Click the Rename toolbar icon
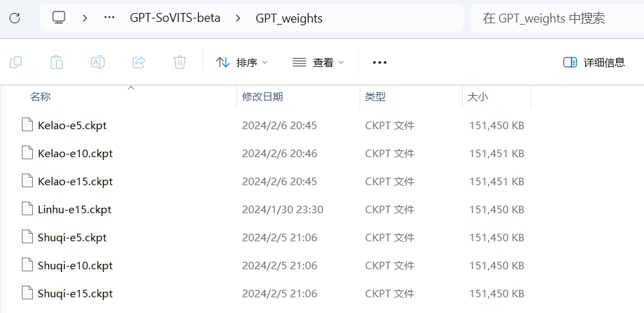Screen dimensions: 644x313 tap(98, 62)
